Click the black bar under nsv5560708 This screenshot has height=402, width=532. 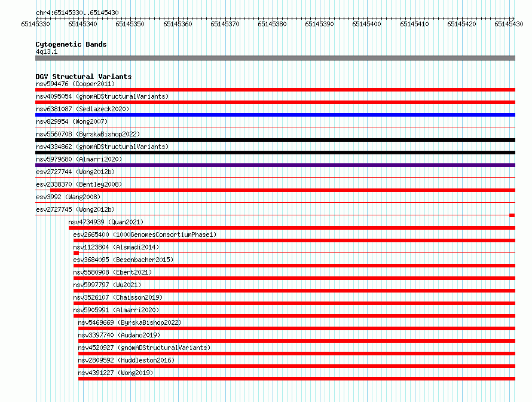tap(275, 140)
